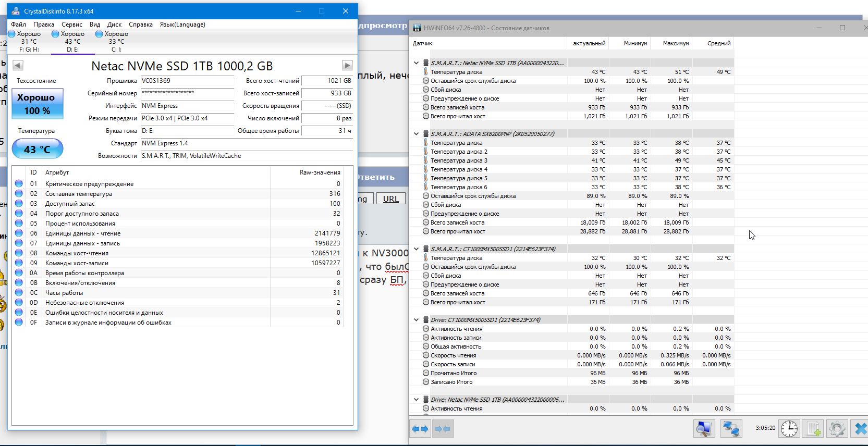Click the previous disk arrow in CrystalDiskInfo

pos(18,65)
